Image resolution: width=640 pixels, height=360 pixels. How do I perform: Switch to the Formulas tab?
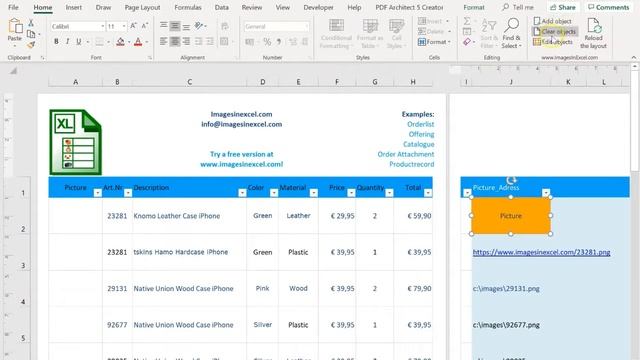188,7
